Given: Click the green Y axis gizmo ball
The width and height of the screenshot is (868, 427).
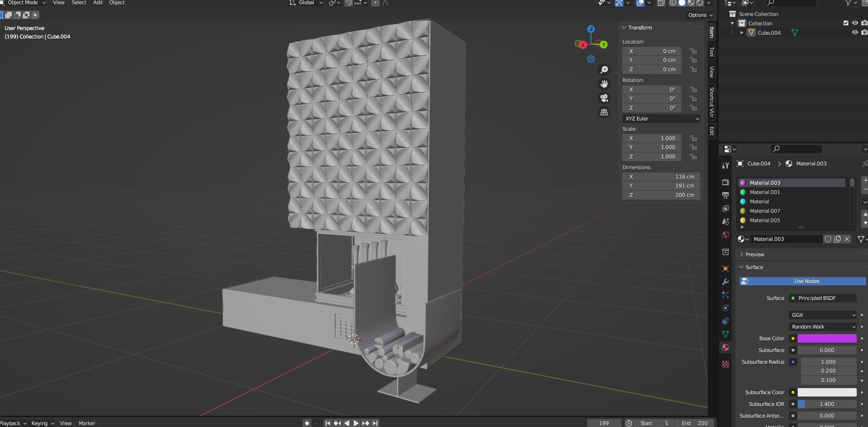Looking at the screenshot, I should tap(604, 45).
